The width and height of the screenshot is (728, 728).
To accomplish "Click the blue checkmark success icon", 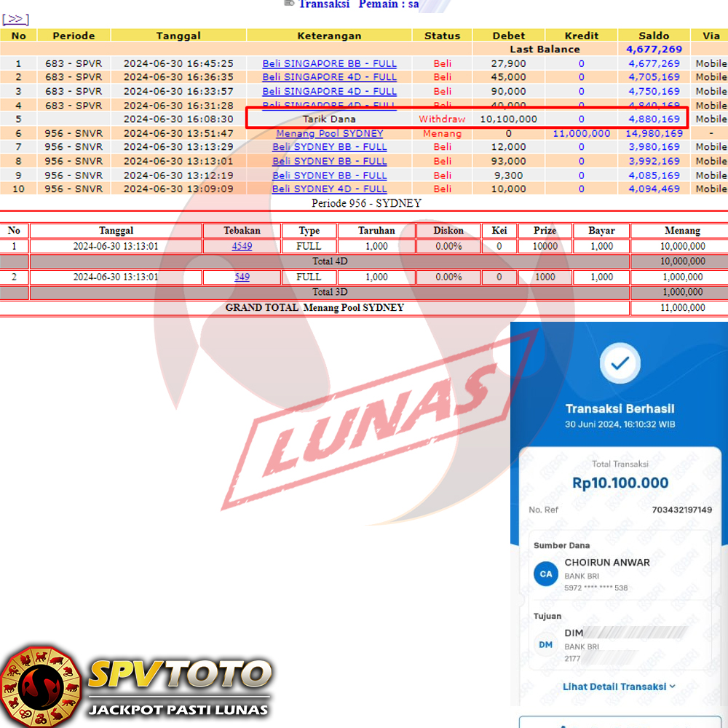I will 620,363.
